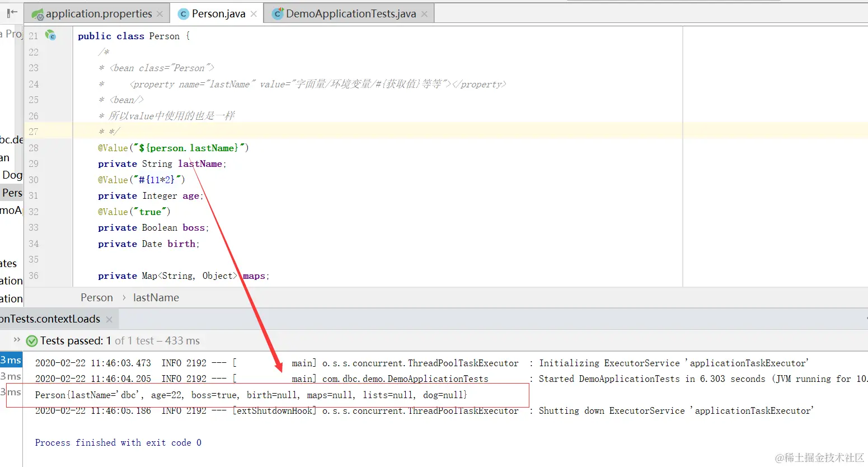This screenshot has width=868, height=467.
Task: Close the contextLoads run tab
Action: 109,319
